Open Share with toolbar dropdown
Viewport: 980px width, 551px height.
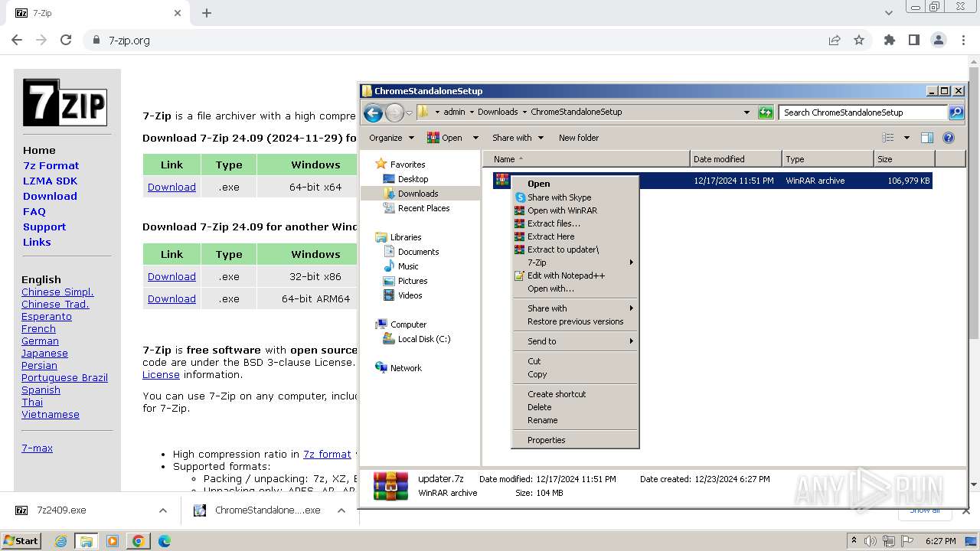518,138
